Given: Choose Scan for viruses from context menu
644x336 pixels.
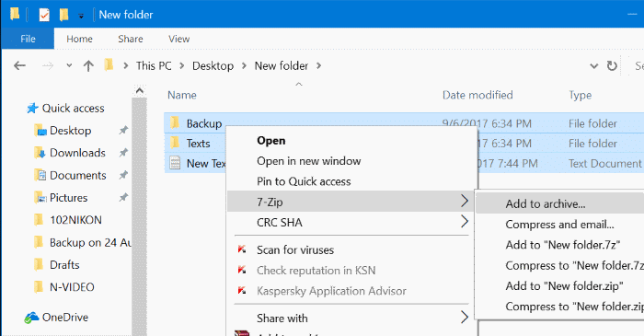Looking at the screenshot, I should point(295,249).
